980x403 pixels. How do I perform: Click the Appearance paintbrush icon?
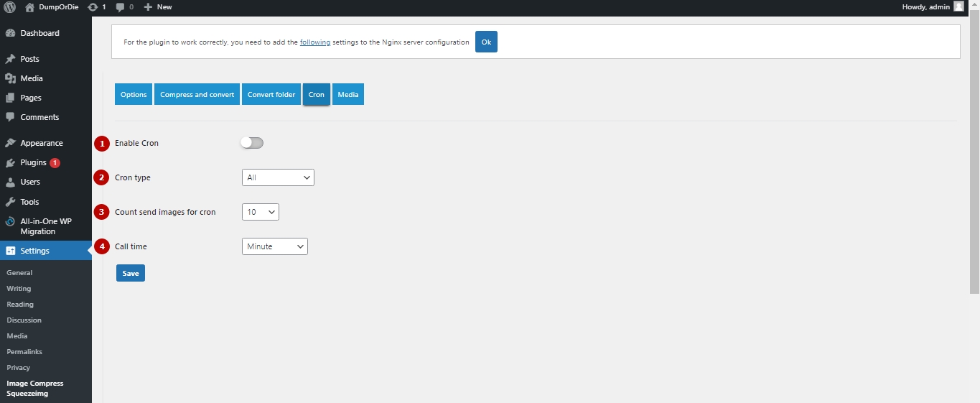[x=10, y=143]
